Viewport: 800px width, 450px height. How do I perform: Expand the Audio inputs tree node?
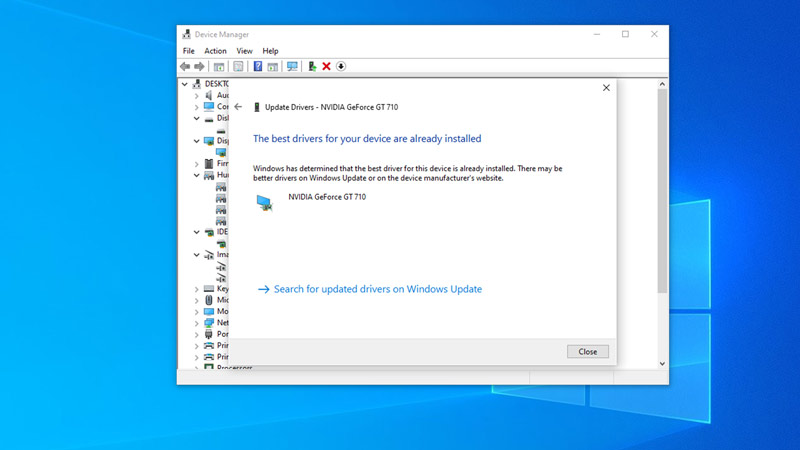point(196,95)
